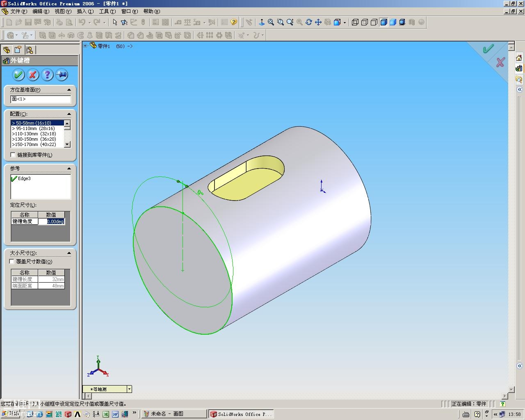Click the Pan view icon
Viewport: 525px width, 420px height.
click(318, 22)
